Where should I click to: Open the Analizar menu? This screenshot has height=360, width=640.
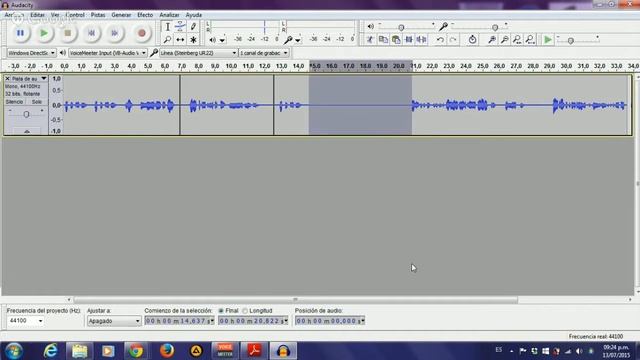tap(169, 15)
